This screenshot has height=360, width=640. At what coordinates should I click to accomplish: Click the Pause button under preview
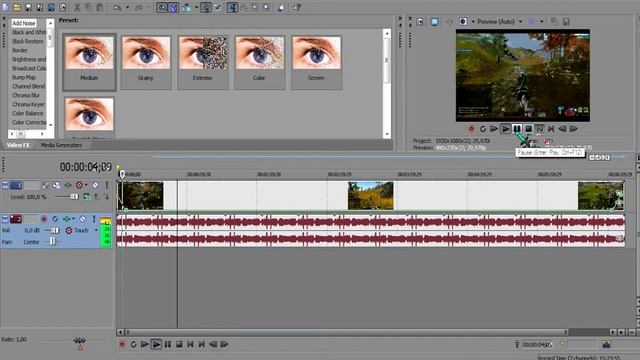[517, 129]
